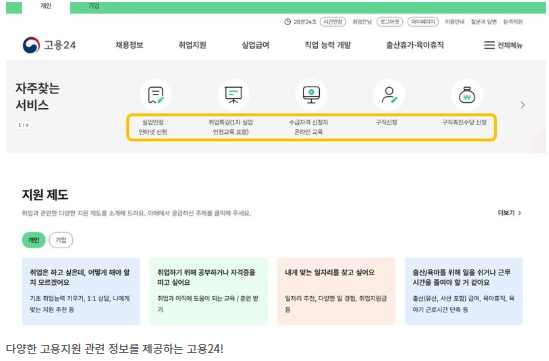The width and height of the screenshot is (549, 361).
Task: Open card 출산/육아를 위해 일을 쉬거나 근무시간을 줄여야
Action: pyautogui.click(x=464, y=291)
